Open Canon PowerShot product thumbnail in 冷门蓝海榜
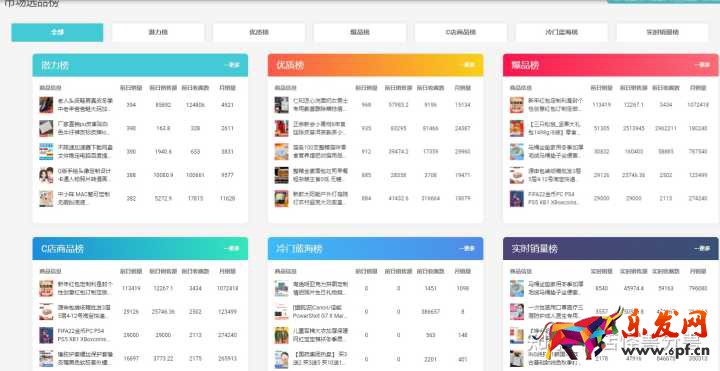Screen dimensions: 720x371 tap(281, 312)
